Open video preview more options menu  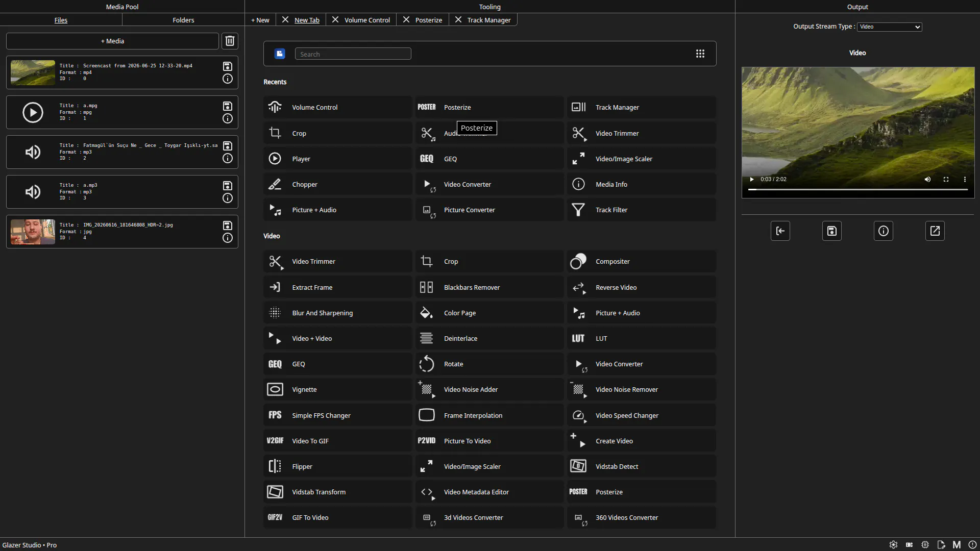coord(965,179)
